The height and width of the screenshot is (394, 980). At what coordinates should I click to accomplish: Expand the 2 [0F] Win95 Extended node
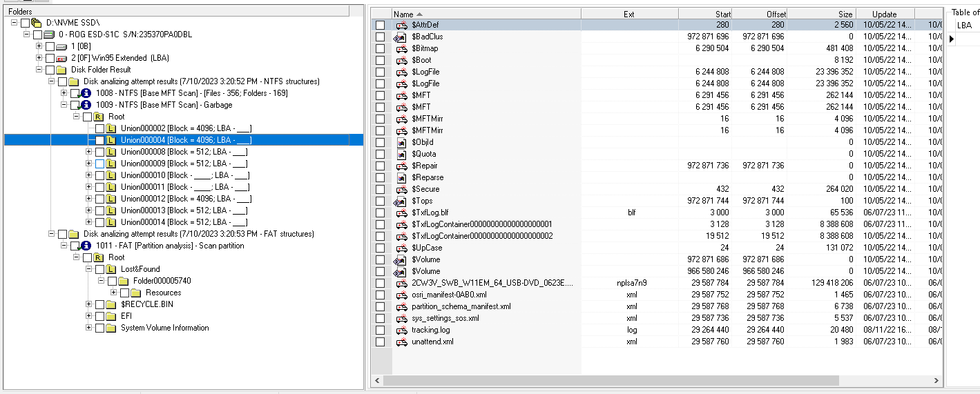pos(39,58)
